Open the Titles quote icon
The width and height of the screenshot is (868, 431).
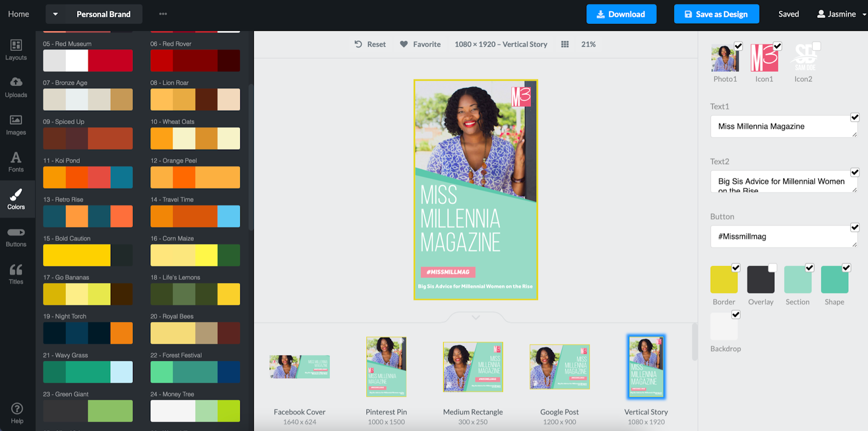pyautogui.click(x=16, y=269)
